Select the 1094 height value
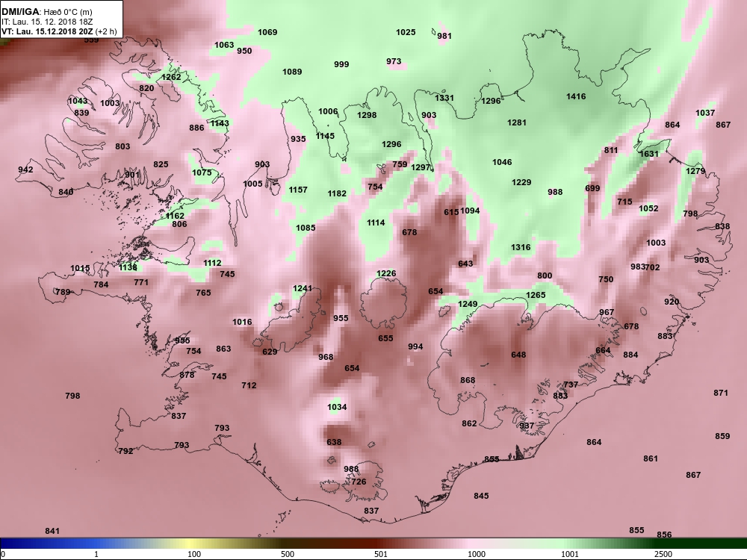This screenshot has width=747, height=560. tap(470, 211)
